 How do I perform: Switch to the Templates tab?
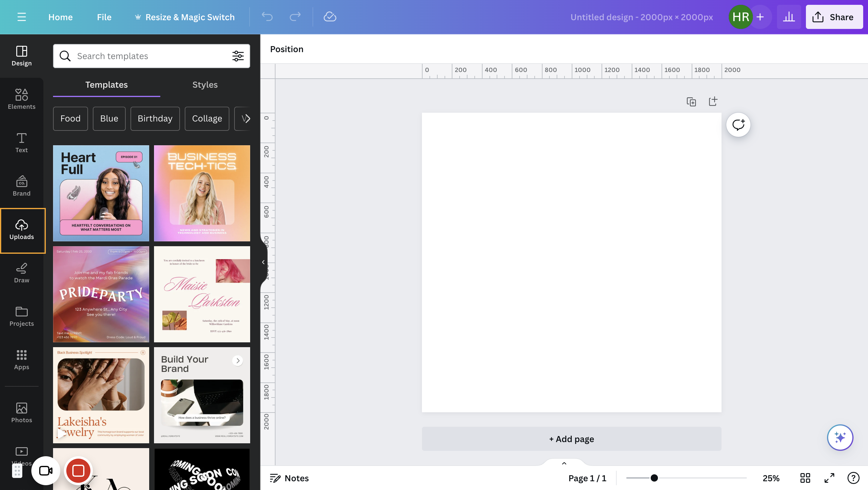coord(106,85)
